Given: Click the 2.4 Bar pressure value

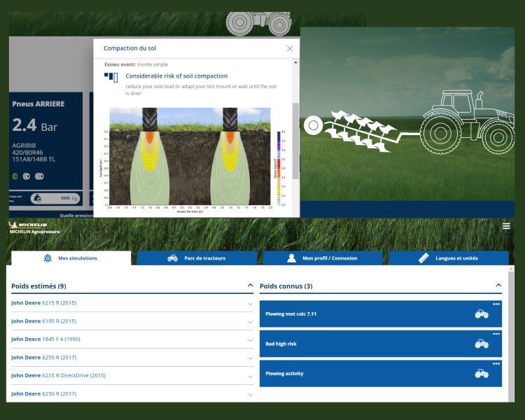Looking at the screenshot, I should (x=35, y=125).
